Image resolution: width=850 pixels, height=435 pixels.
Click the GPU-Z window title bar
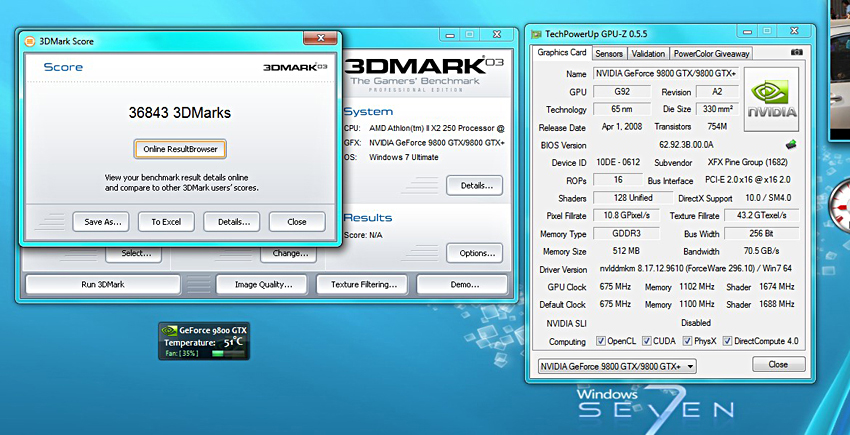pos(669,34)
